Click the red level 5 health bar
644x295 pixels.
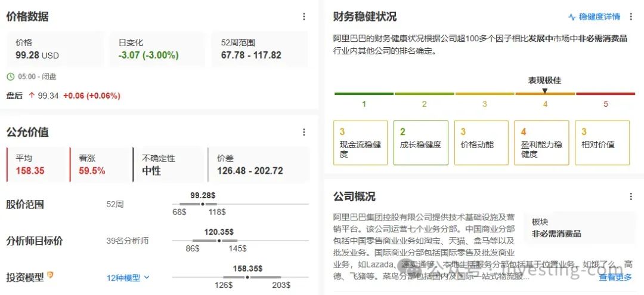point(605,94)
